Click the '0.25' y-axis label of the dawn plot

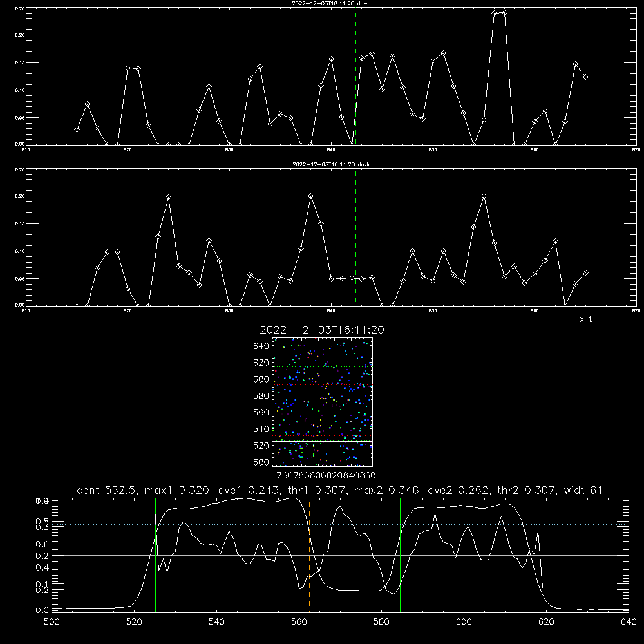click(20, 8)
